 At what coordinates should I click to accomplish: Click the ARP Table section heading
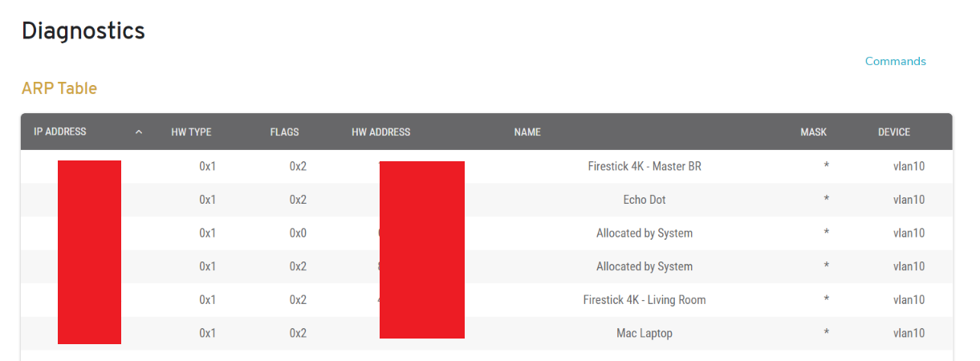coord(59,88)
